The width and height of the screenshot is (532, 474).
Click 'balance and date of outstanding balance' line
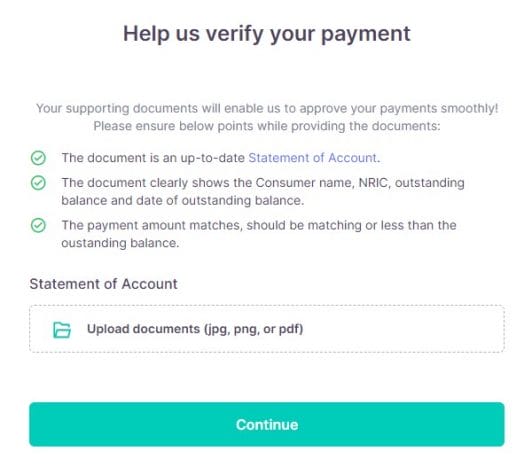coord(183,201)
